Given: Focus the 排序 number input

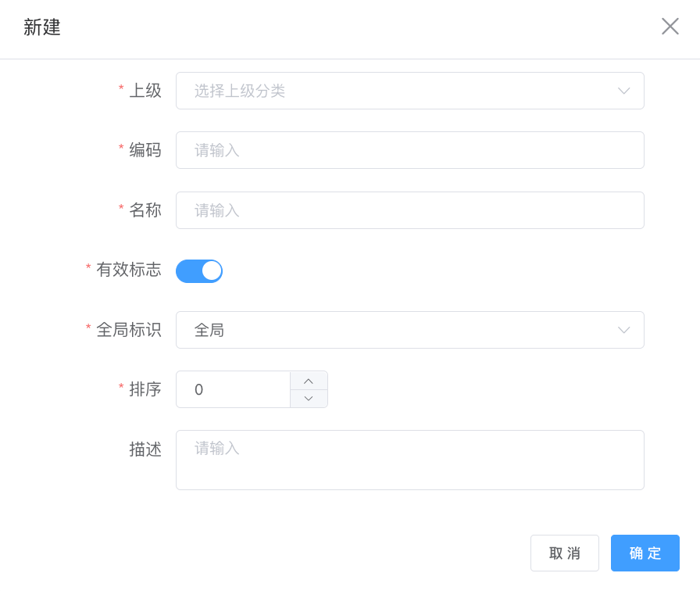Looking at the screenshot, I should [x=233, y=389].
